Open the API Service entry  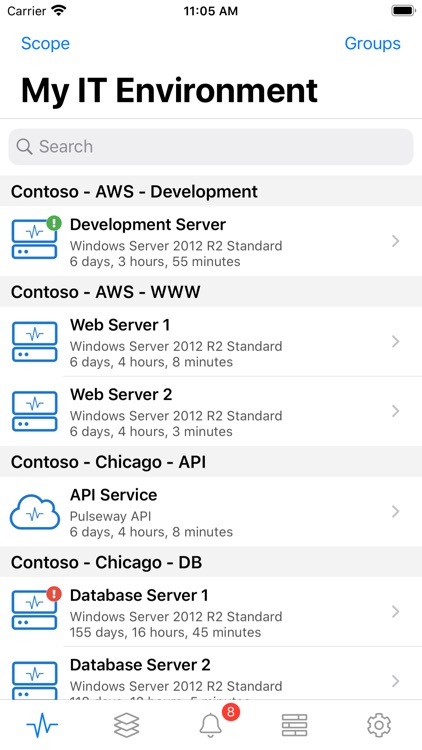click(211, 512)
